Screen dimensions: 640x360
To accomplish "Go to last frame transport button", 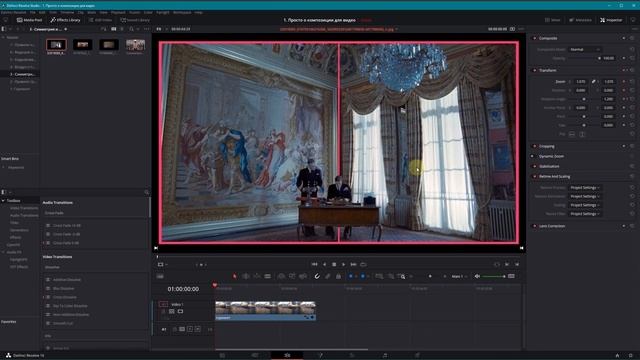I will click(353, 264).
